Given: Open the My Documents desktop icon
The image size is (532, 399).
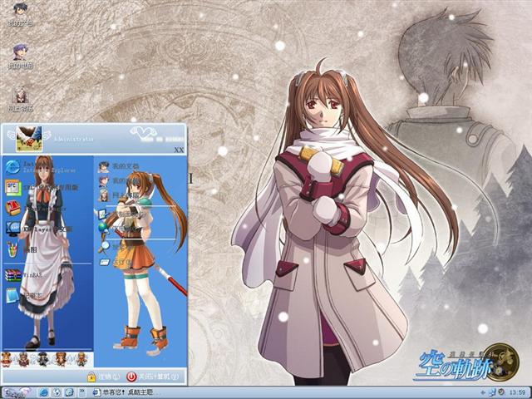Looking at the screenshot, I should 20,14.
